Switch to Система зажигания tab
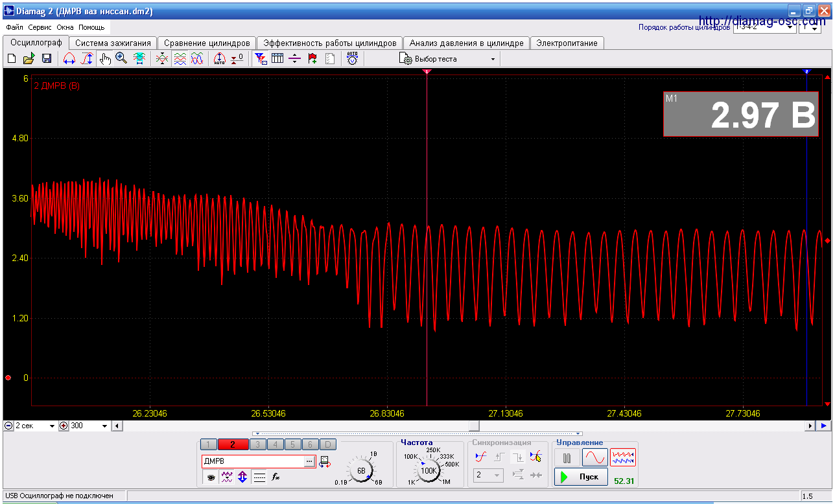This screenshot has height=504, width=835. (113, 43)
